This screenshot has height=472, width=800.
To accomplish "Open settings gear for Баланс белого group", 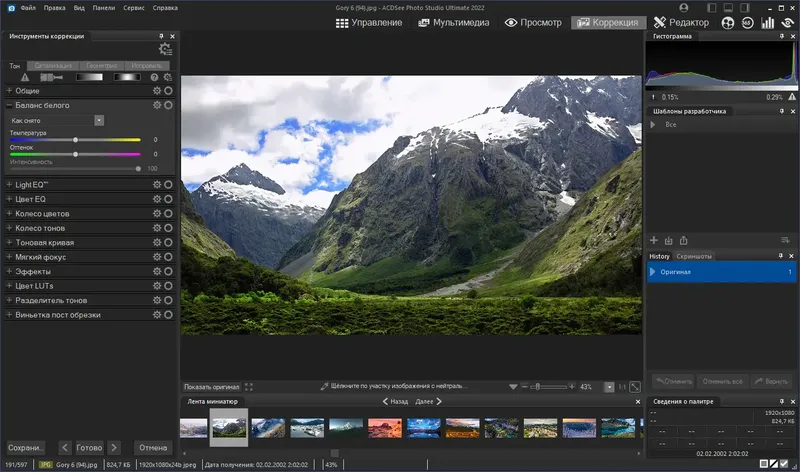I will click(157, 105).
